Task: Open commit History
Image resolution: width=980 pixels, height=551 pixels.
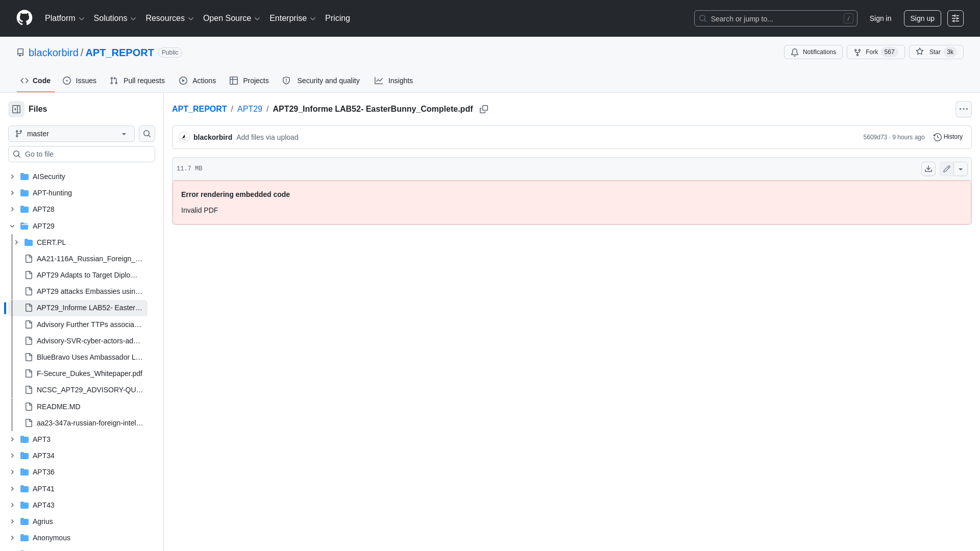Action: click(x=948, y=137)
